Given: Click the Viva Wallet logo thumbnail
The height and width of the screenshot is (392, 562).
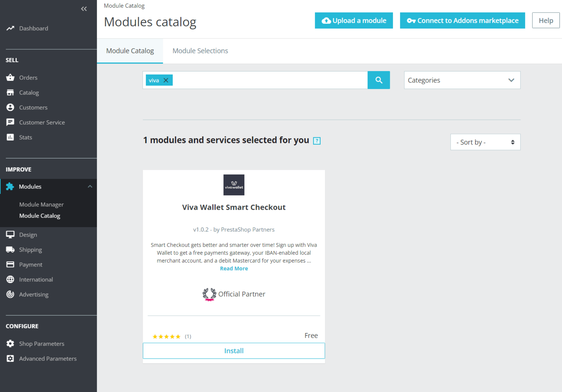Looking at the screenshot, I should pos(234,185).
